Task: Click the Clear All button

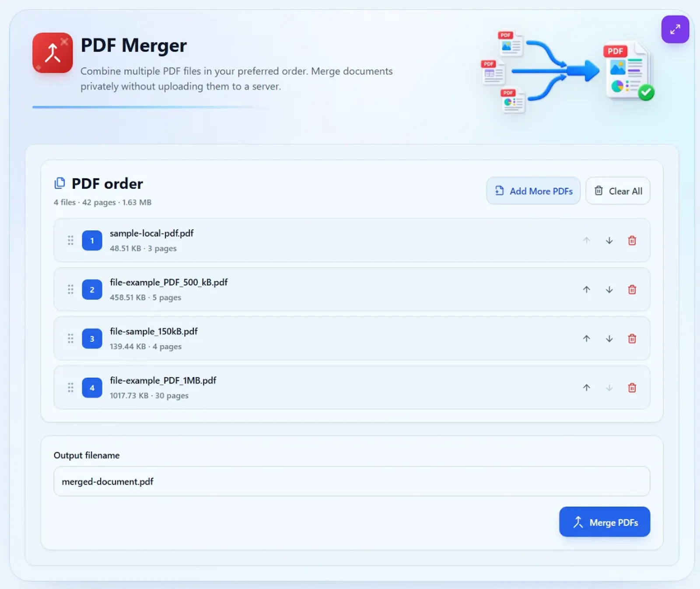Action: 618,191
